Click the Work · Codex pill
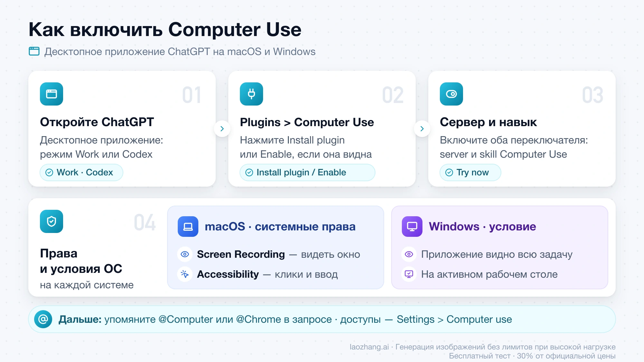The image size is (644, 362). tap(81, 172)
